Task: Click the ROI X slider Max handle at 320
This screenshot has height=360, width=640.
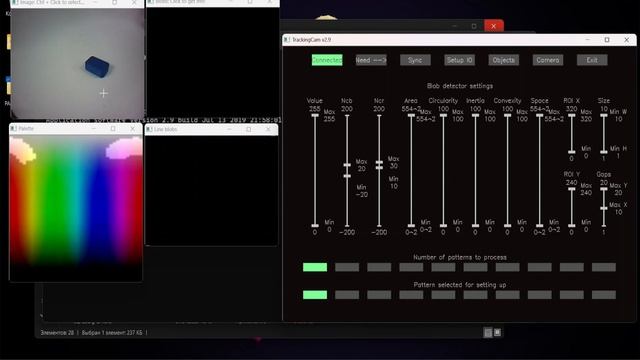Action: pos(571,116)
